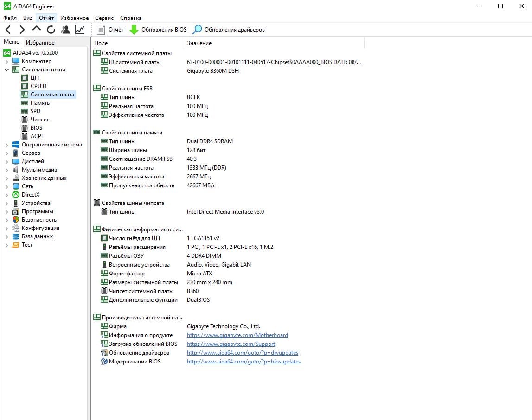The width and height of the screenshot is (532, 420).
Task: Click the Тест benchmark icon
Action: coord(16,245)
